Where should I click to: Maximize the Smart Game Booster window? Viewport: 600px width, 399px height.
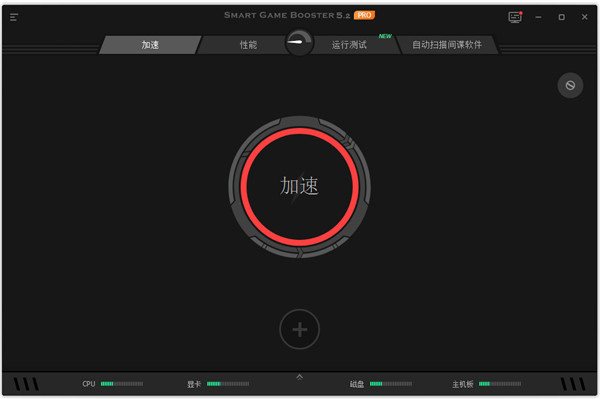(561, 17)
